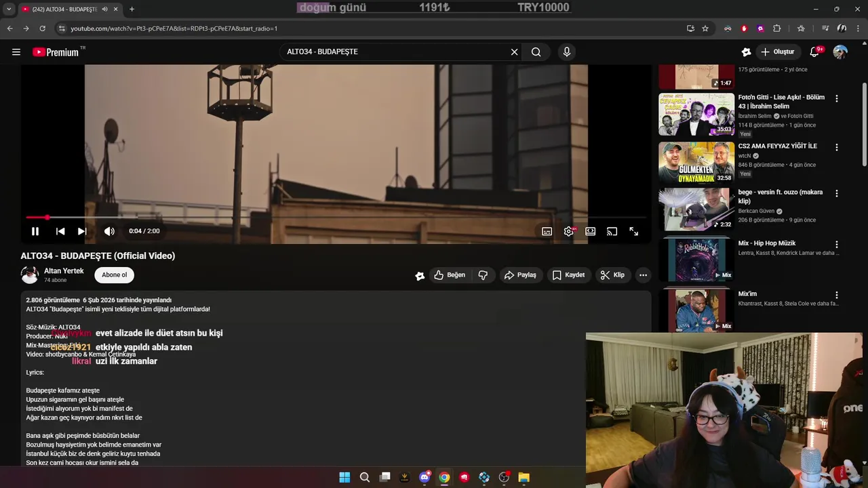
Task: Go back in the browser
Action: [x=9, y=28]
